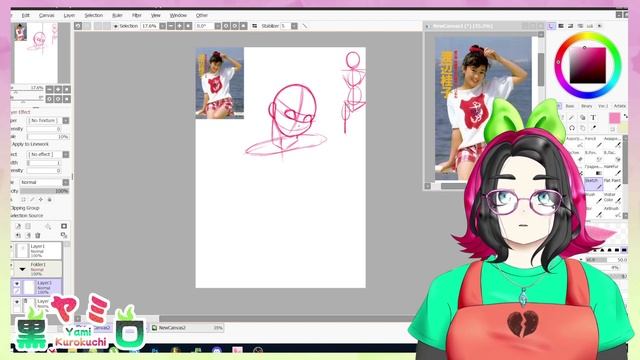Select the Flat Paint brush
Image resolution: width=640 pixels, height=360 pixels.
(x=612, y=183)
